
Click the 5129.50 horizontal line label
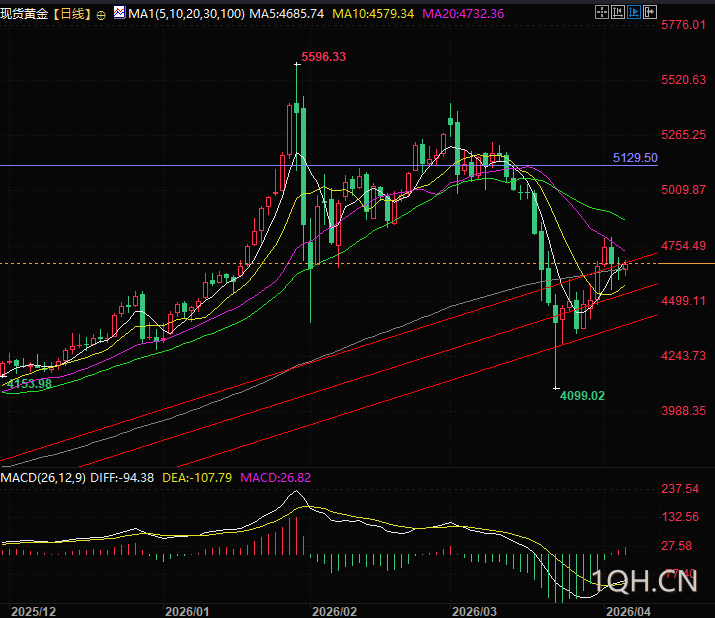point(635,158)
